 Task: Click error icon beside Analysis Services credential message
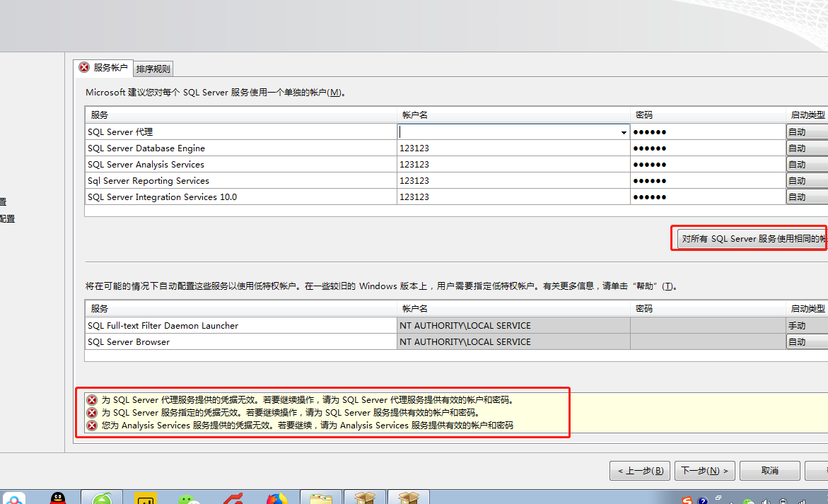(x=92, y=426)
